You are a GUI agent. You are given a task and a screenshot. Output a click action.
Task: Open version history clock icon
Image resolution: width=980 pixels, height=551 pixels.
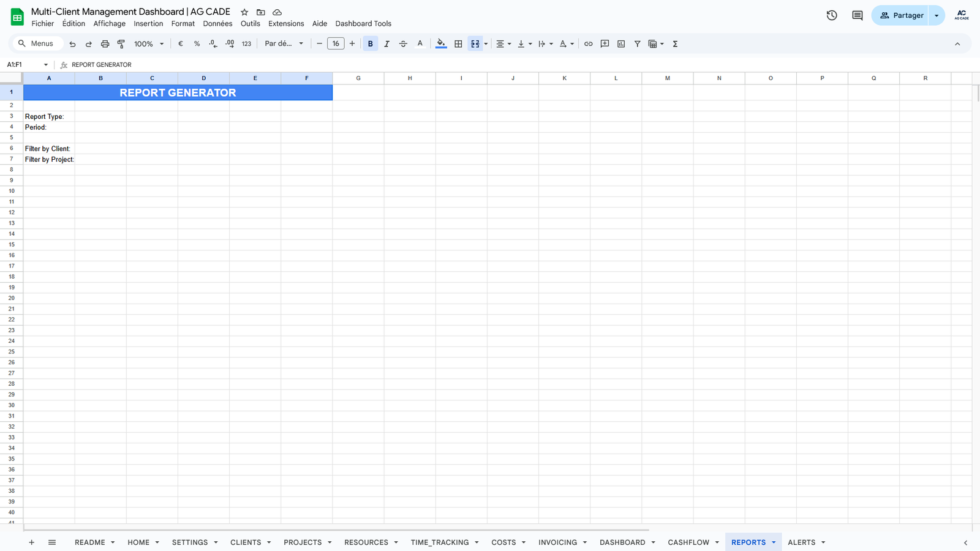(831, 15)
